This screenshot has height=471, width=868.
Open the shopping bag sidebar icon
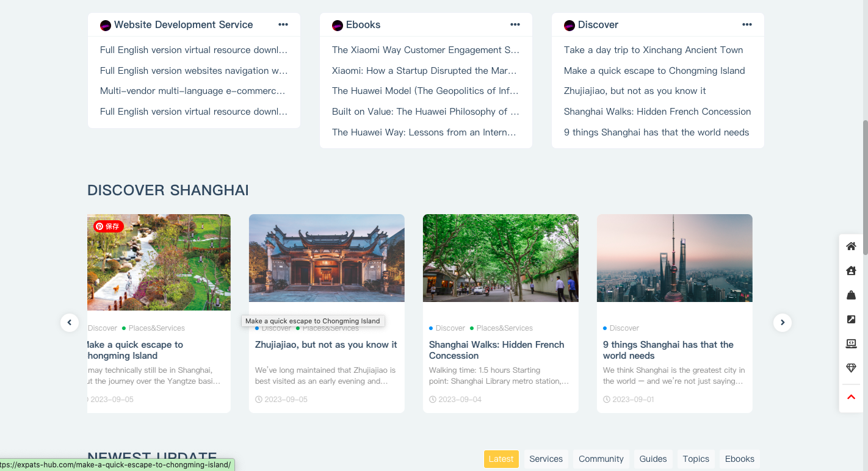[x=851, y=295]
